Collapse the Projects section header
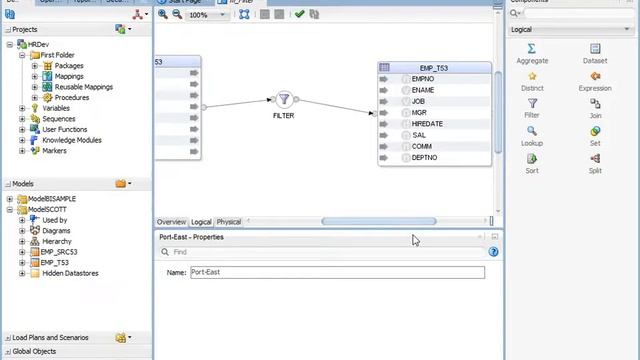The width and height of the screenshot is (640, 360). click(x=8, y=30)
